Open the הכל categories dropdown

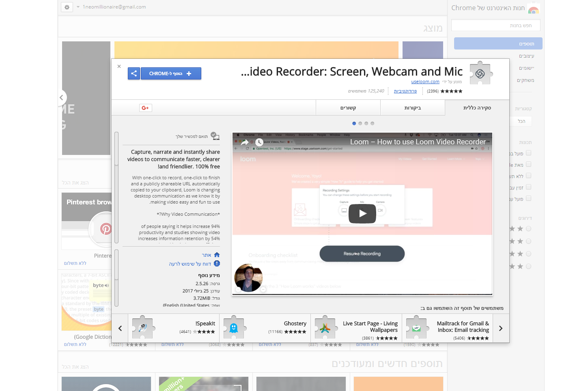tap(520, 121)
